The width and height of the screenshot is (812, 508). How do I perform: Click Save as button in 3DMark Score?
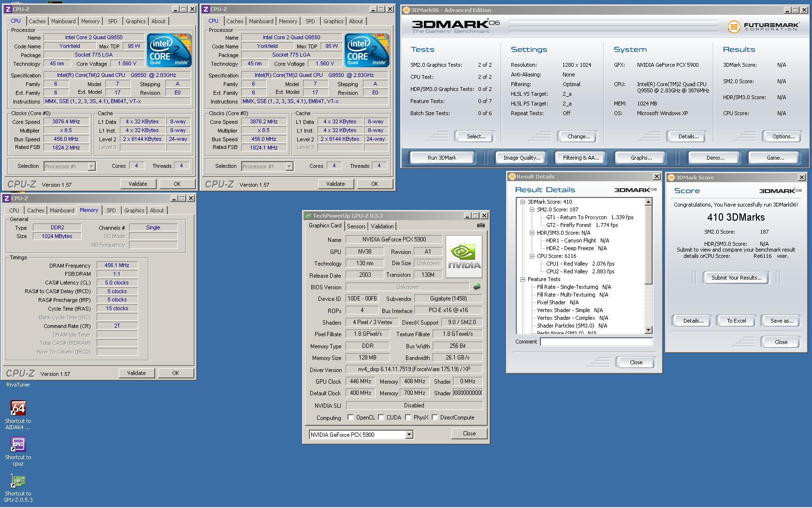[782, 321]
